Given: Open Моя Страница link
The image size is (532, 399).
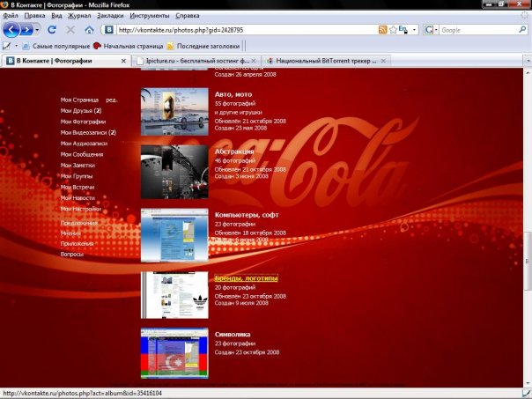Looking at the screenshot, I should click(x=79, y=100).
